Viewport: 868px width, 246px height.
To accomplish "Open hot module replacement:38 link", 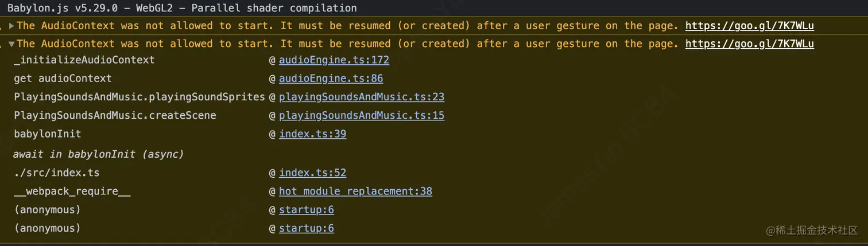I will (355, 192).
